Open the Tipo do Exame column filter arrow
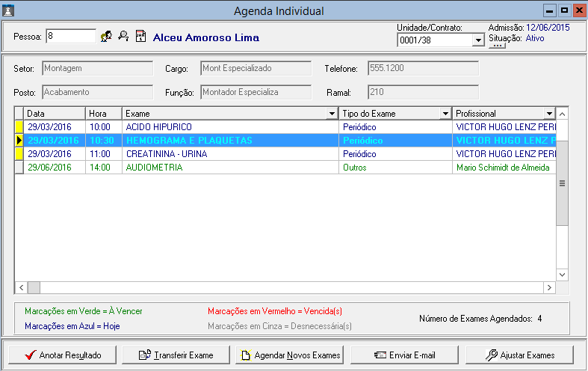Viewport: 588px width, 371px height. pos(445,114)
